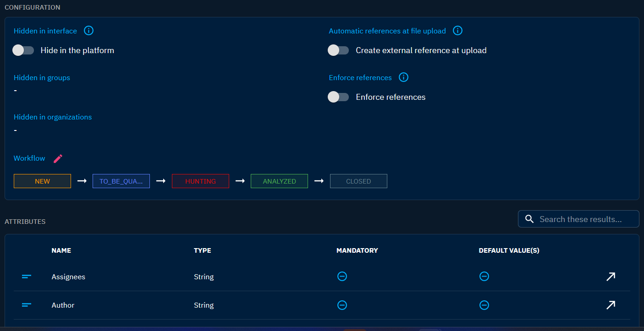Click the Assignees row text-type icon
The image size is (644, 331).
(27, 277)
